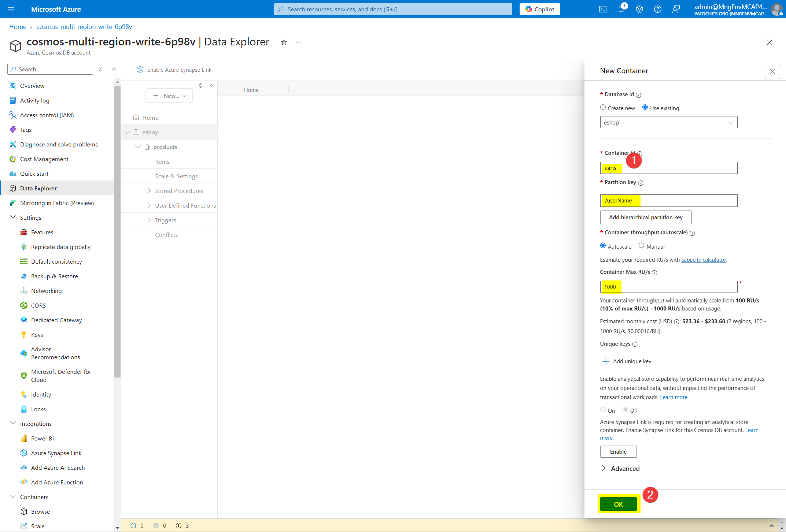
Task: Turn On the analytical store capability
Action: (x=603, y=410)
